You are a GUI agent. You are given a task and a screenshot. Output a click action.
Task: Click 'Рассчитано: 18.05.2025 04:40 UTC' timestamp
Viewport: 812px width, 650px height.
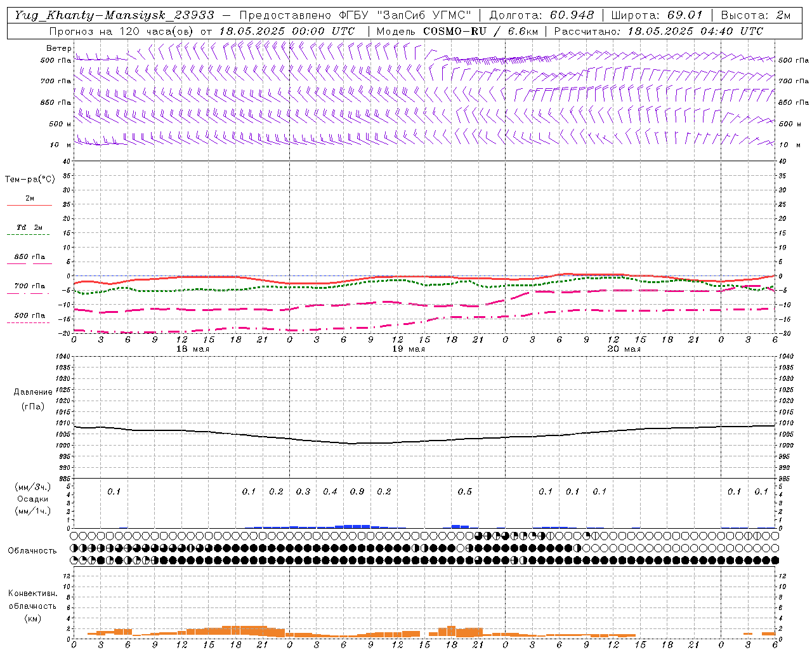658,31
